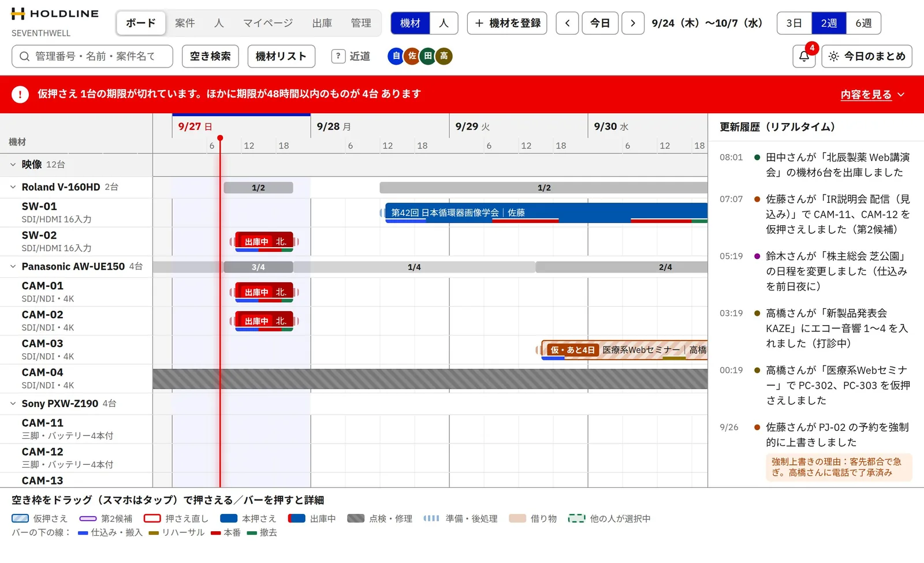This screenshot has width=924, height=563.
Task: Click the 佐 user avatar circle
Action: [412, 56]
